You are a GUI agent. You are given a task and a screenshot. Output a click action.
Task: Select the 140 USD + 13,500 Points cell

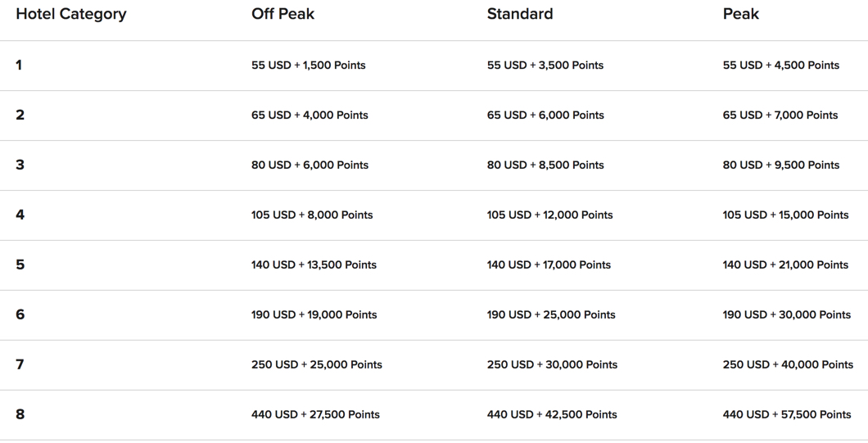pyautogui.click(x=314, y=264)
